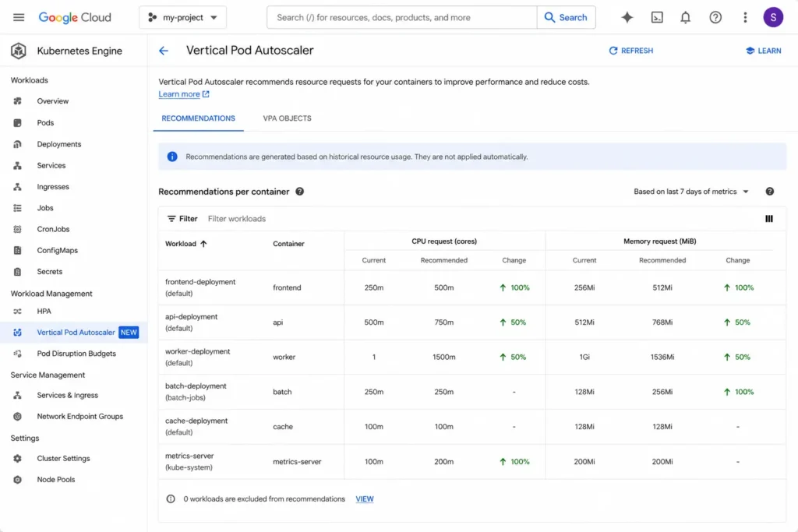Screen dimensions: 798x532
Task: View excluded workloads via VIEW link
Action: (x=365, y=499)
